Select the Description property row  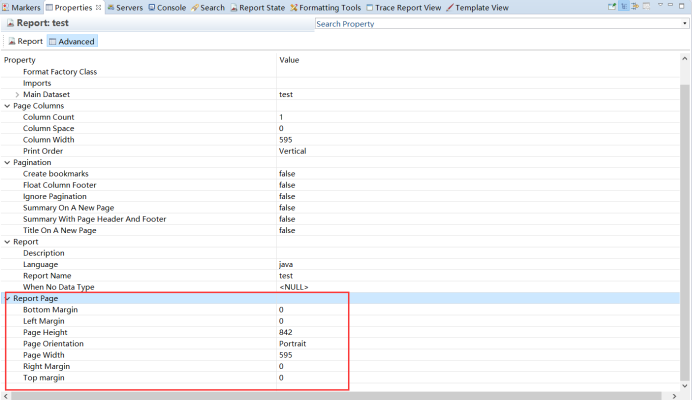[44, 253]
